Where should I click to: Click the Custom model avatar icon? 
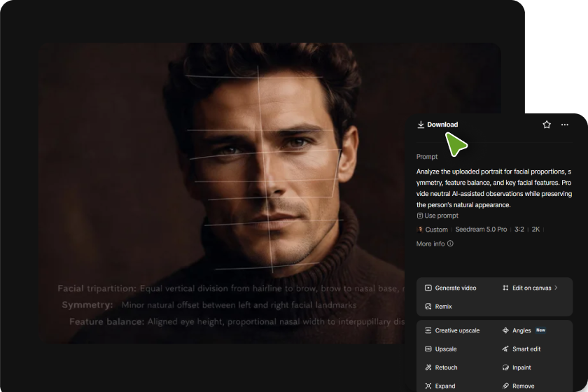coord(420,229)
